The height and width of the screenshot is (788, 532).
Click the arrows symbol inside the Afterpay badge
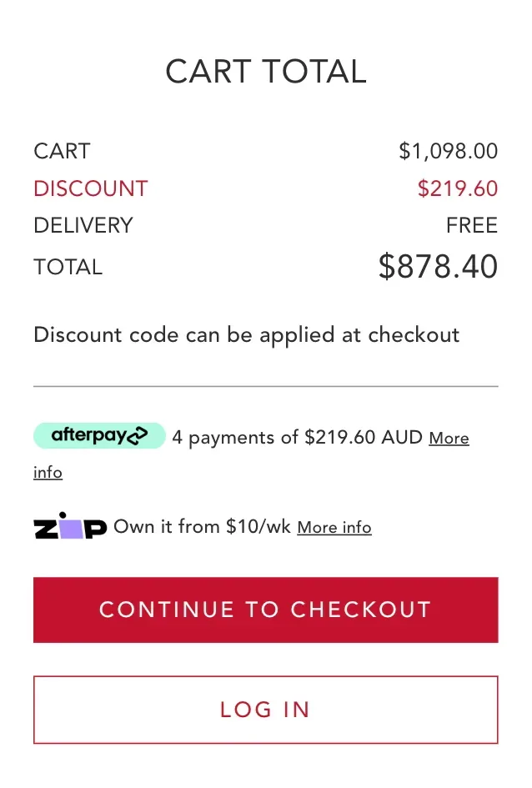click(x=139, y=435)
